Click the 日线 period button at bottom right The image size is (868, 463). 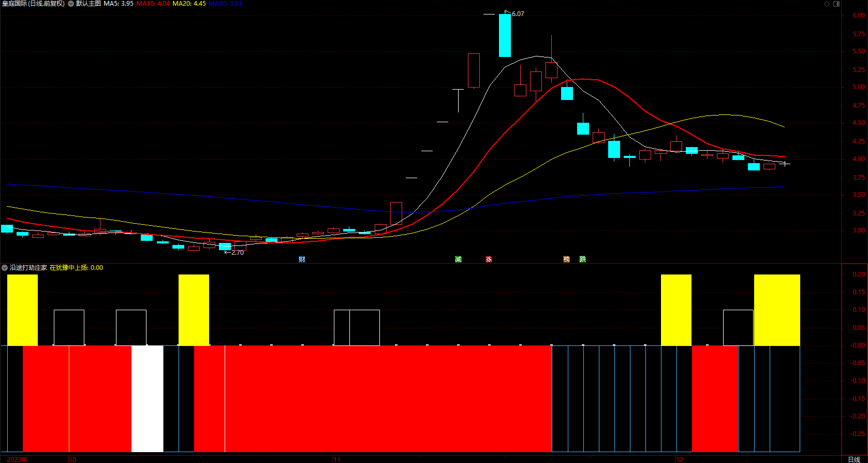point(854,459)
